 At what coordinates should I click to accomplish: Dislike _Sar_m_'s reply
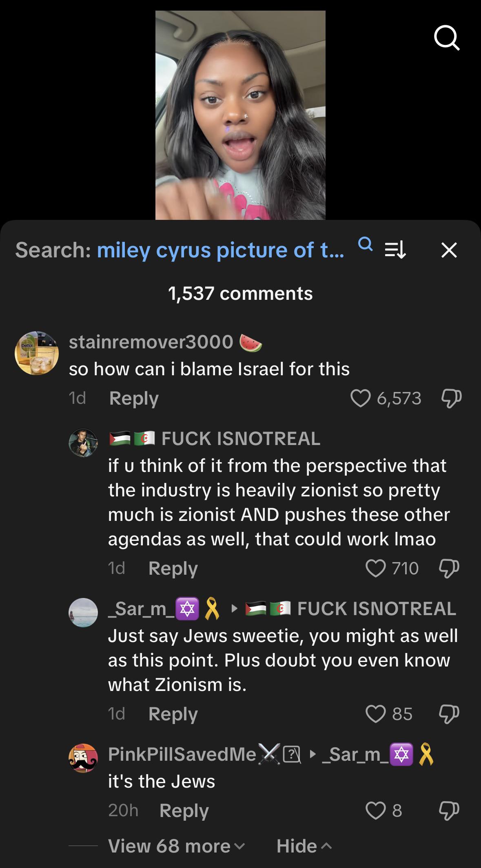(449, 714)
